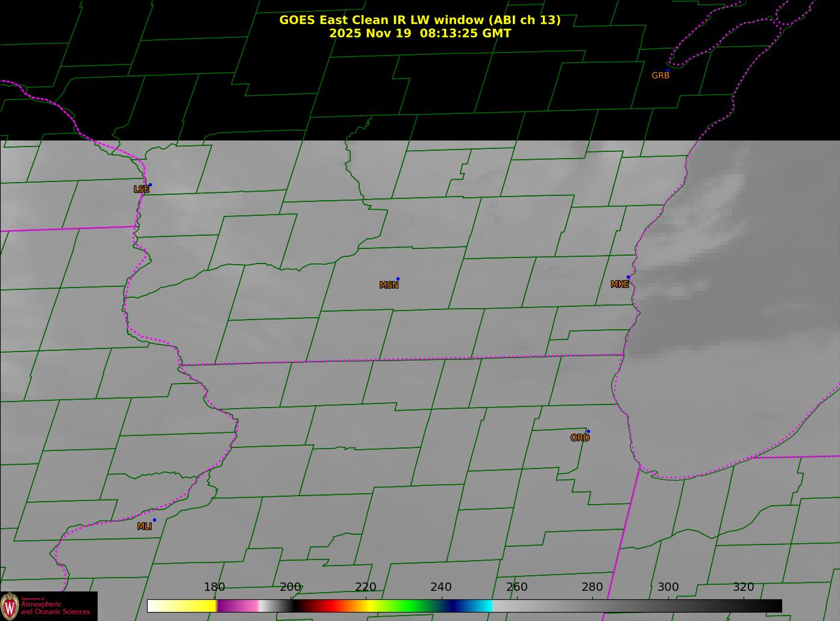
Task: Click the blue station dot at ORD
Action: (x=588, y=432)
